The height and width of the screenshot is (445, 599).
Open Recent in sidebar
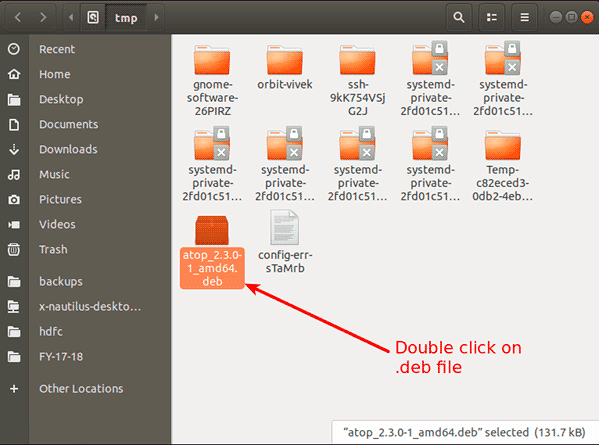point(57,49)
